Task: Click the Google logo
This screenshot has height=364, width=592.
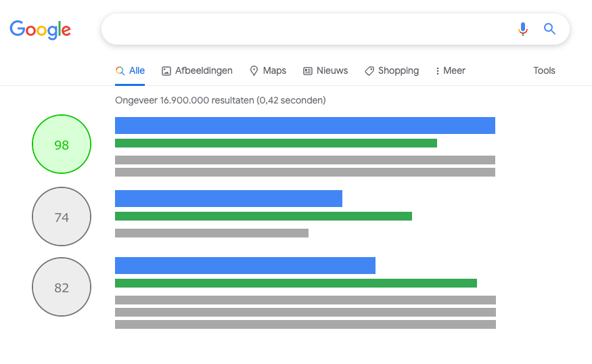Action: tap(41, 30)
